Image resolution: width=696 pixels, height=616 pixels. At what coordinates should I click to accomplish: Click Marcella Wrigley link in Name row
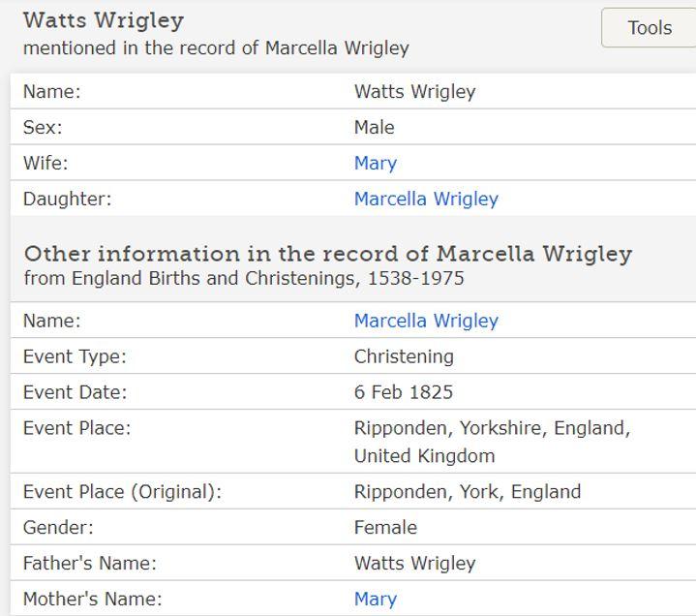coord(426,321)
